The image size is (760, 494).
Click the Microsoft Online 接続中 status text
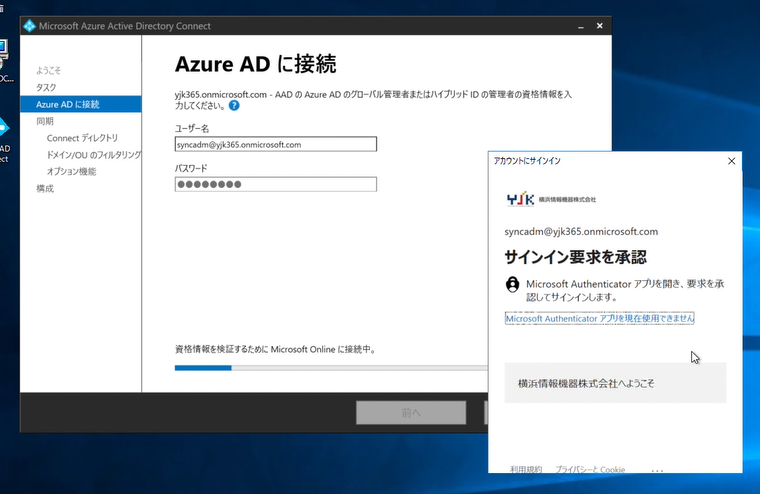click(275, 349)
